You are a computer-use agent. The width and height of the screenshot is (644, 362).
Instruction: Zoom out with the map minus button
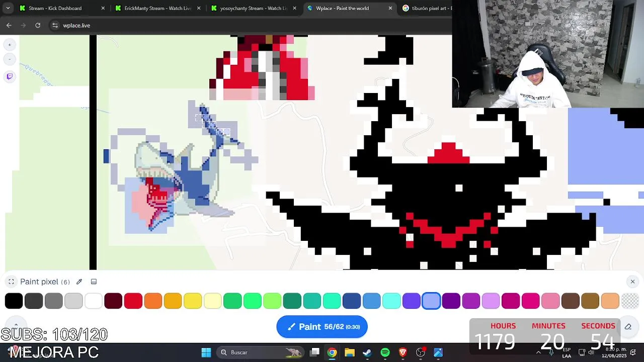[10, 59]
